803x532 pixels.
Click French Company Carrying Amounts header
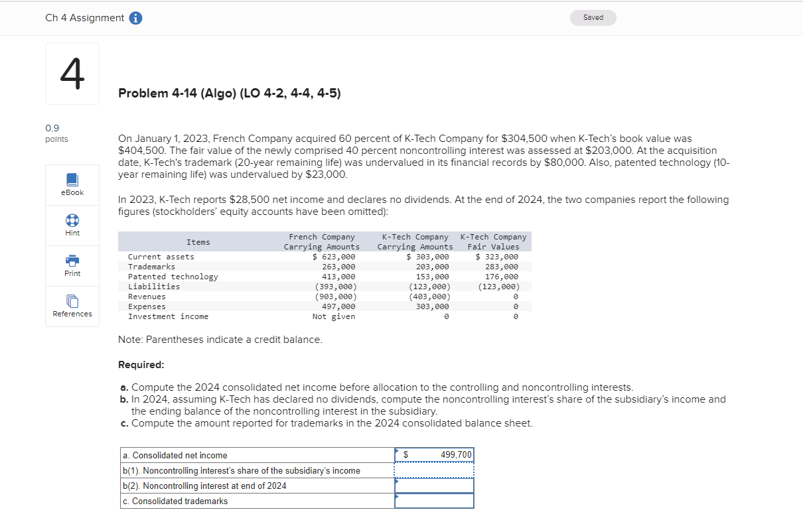[x=322, y=241]
